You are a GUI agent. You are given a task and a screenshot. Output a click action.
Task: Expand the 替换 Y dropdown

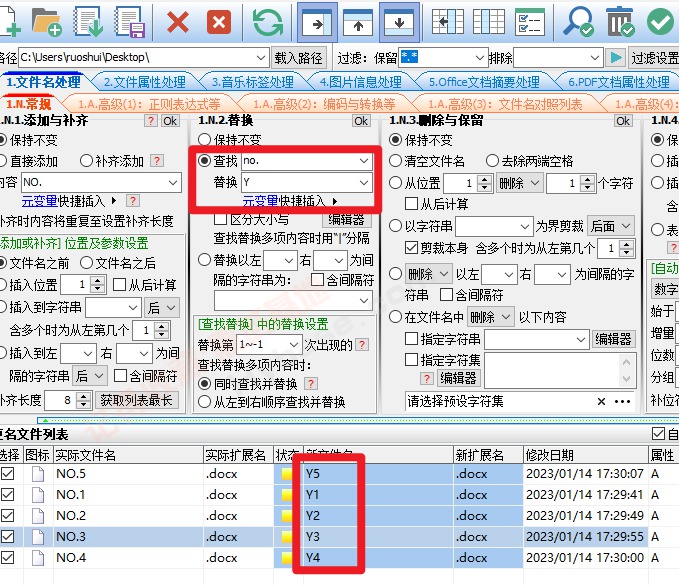pos(364,182)
